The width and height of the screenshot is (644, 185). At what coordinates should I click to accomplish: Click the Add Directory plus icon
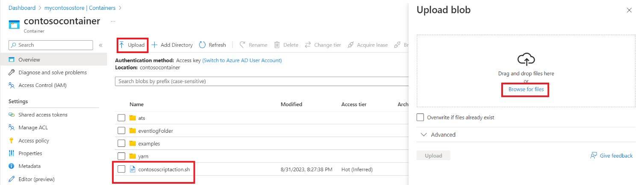(155, 45)
